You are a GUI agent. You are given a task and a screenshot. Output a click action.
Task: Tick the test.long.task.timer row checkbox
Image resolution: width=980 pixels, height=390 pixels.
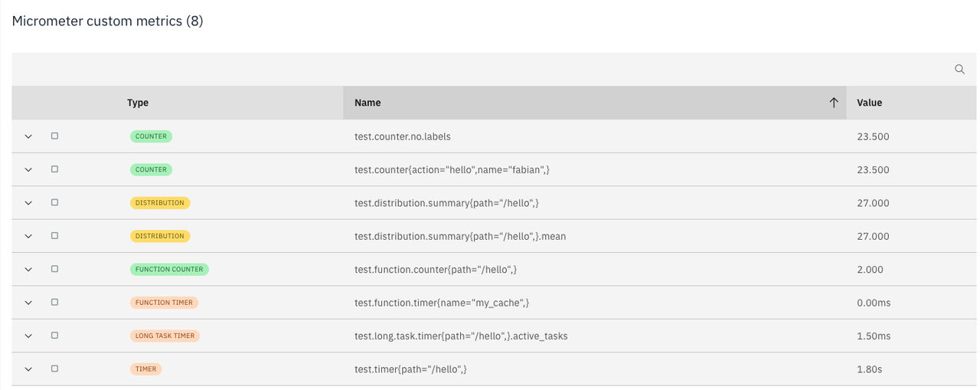[54, 335]
